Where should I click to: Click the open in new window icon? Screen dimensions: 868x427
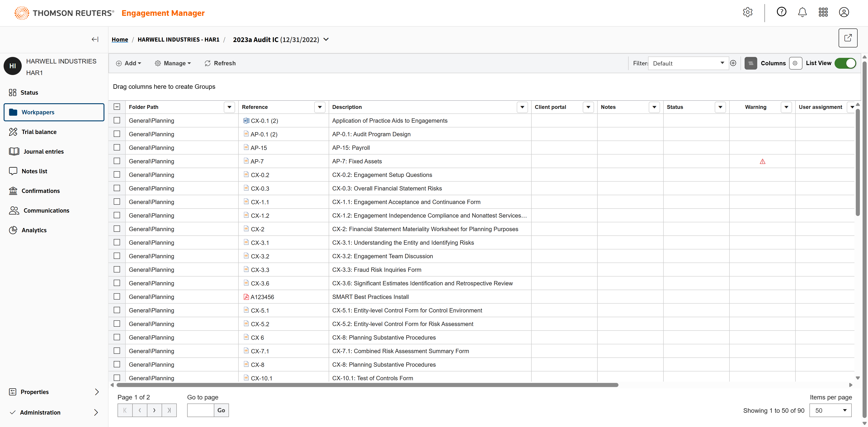pyautogui.click(x=847, y=38)
